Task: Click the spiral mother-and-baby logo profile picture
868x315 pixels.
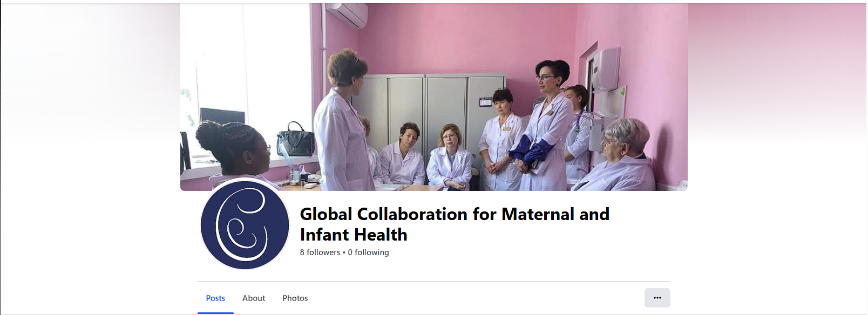Action: pos(245,224)
